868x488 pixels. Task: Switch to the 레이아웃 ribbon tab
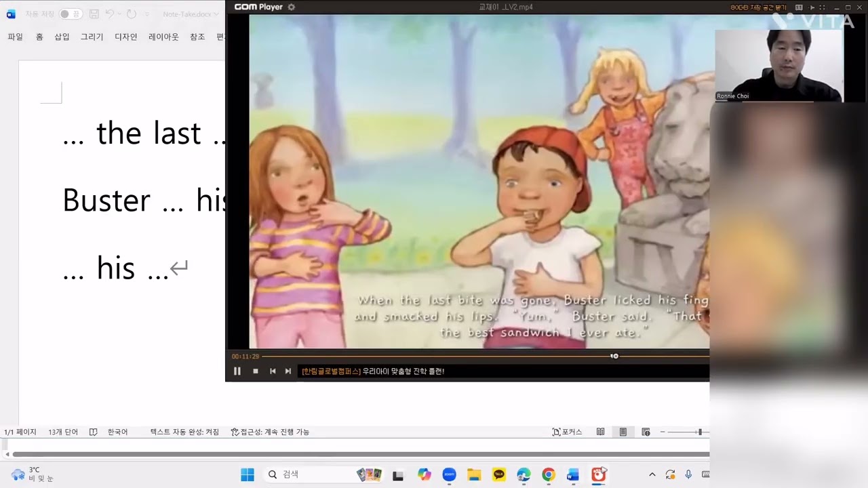[x=163, y=37]
